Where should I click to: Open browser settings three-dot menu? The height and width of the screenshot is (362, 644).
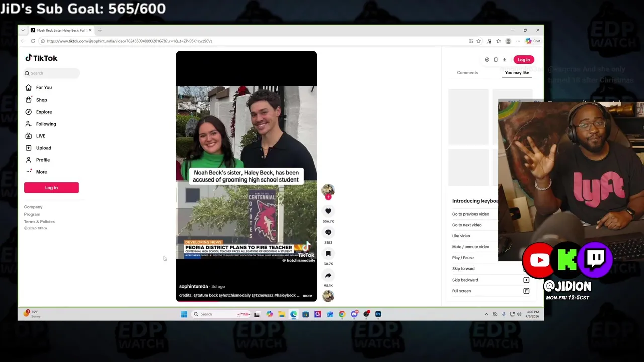click(518, 41)
